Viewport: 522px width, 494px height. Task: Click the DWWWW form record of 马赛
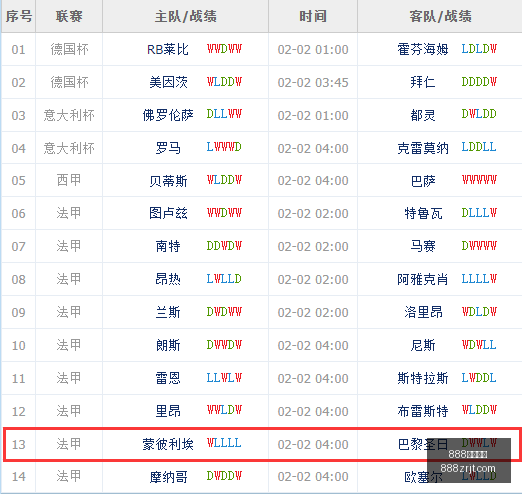coord(479,246)
